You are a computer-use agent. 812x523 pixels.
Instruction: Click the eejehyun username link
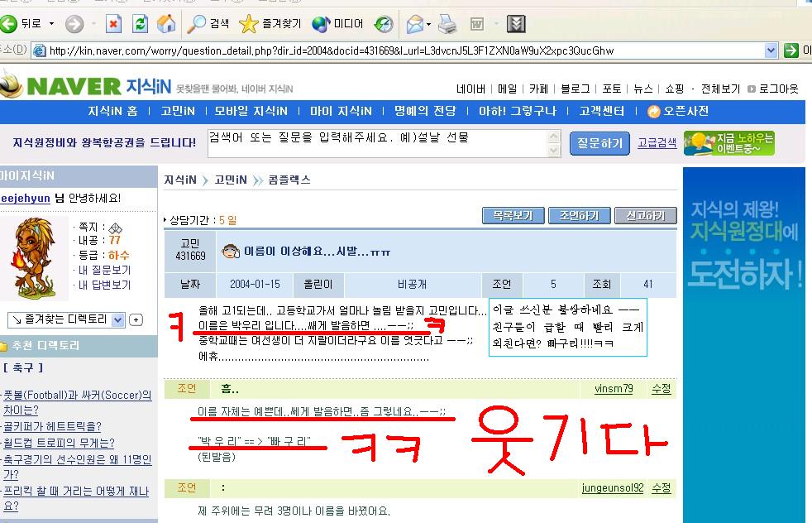[x=26, y=198]
